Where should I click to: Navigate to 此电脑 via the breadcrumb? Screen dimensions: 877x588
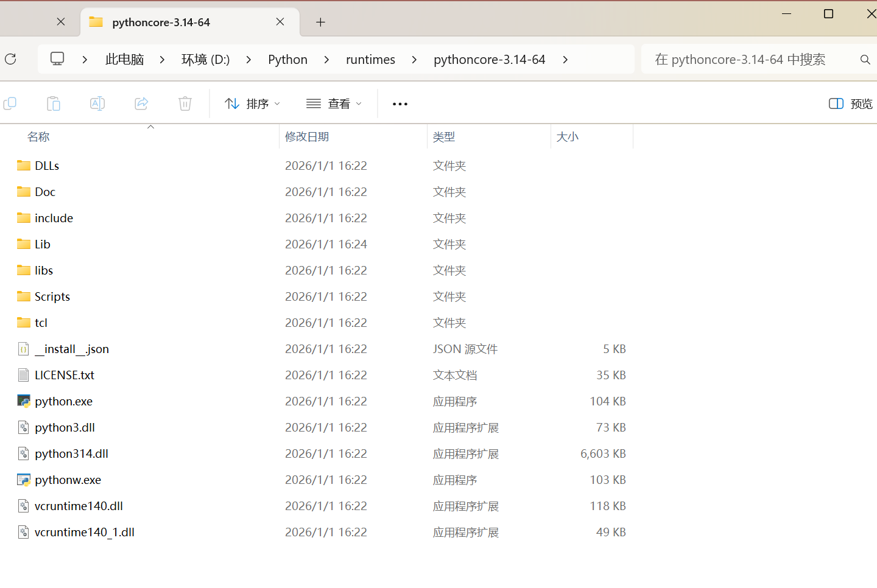[124, 59]
